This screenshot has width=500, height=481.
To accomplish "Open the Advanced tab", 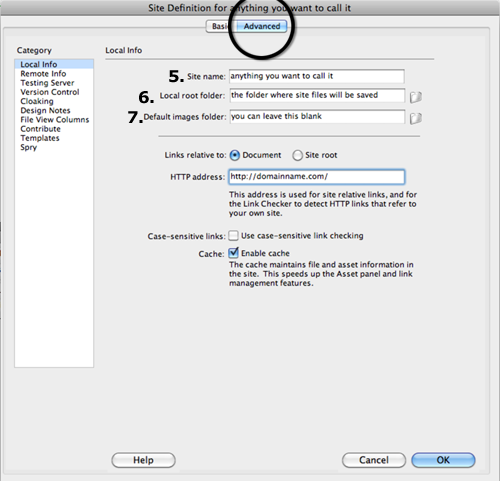I will [262, 26].
